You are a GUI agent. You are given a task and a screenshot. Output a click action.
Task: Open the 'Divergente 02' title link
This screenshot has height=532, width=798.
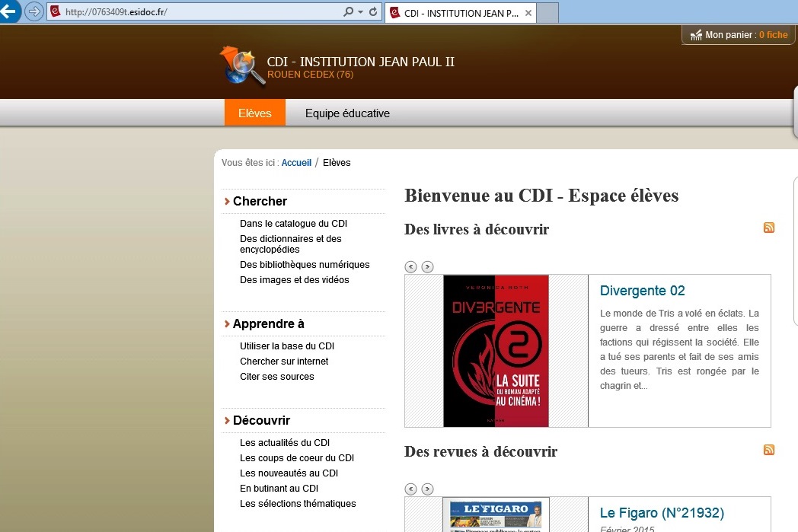click(642, 291)
